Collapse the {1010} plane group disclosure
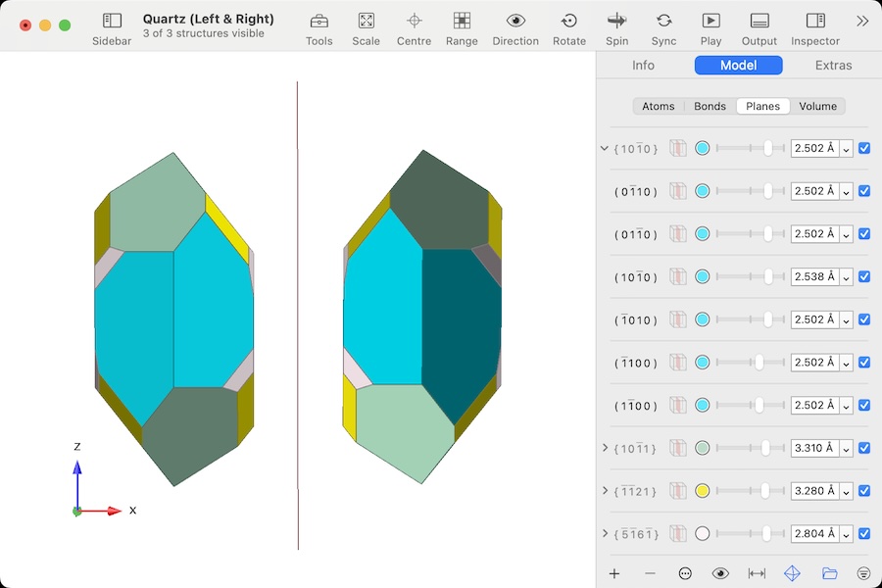Image resolution: width=882 pixels, height=588 pixels. (604, 148)
